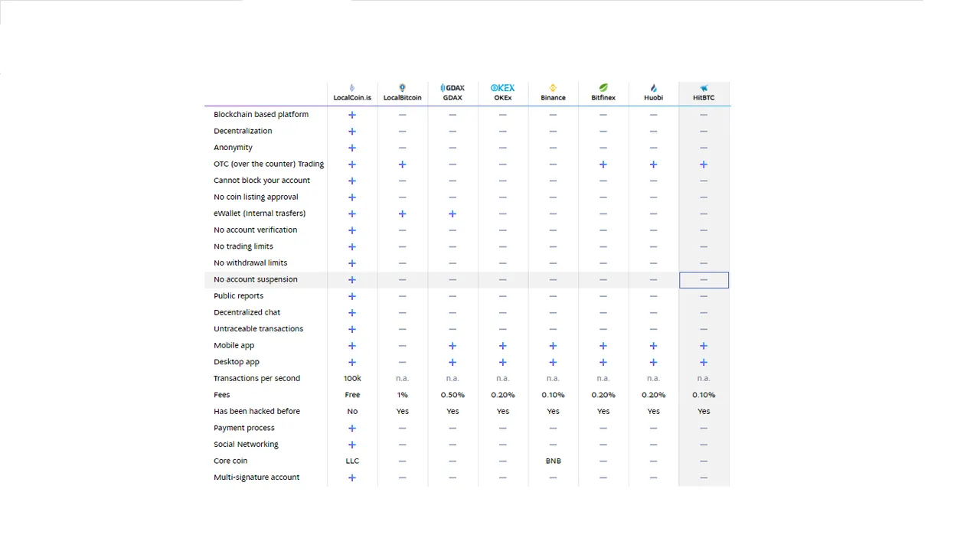Click LocalCoin.is plus in Blockchain based platform row

[352, 115]
